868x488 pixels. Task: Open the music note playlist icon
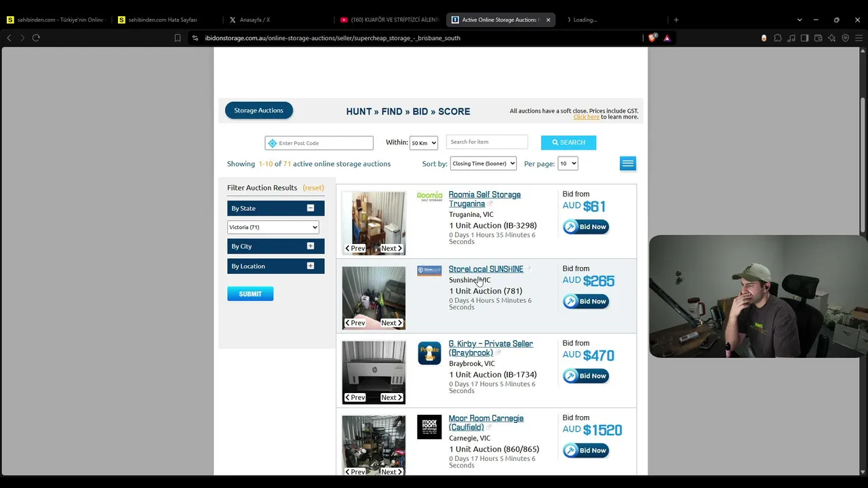(791, 38)
